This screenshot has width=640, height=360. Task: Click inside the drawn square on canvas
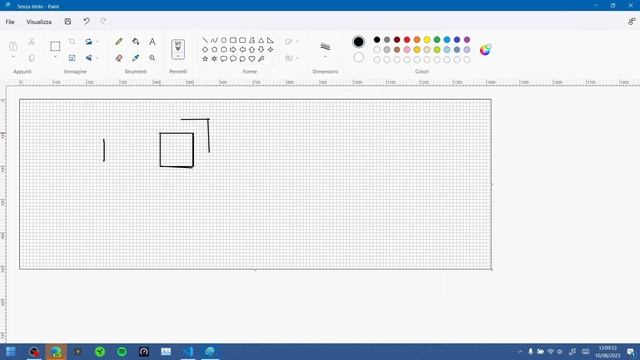pyautogui.click(x=176, y=150)
